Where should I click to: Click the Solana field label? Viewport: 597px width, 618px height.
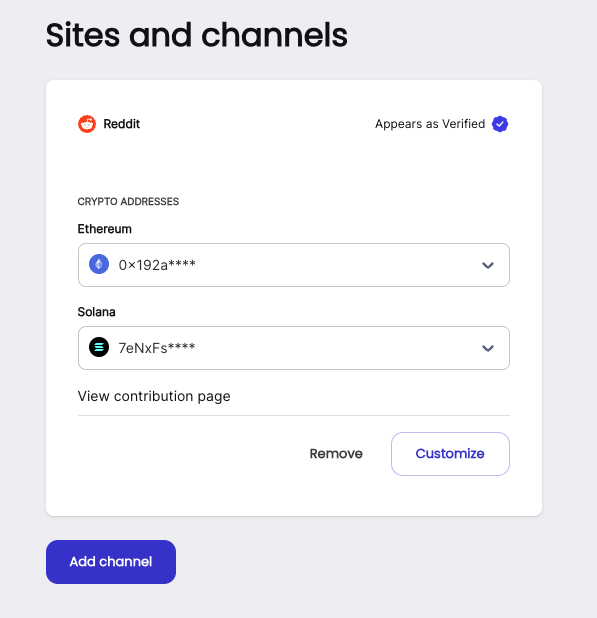pos(97,312)
